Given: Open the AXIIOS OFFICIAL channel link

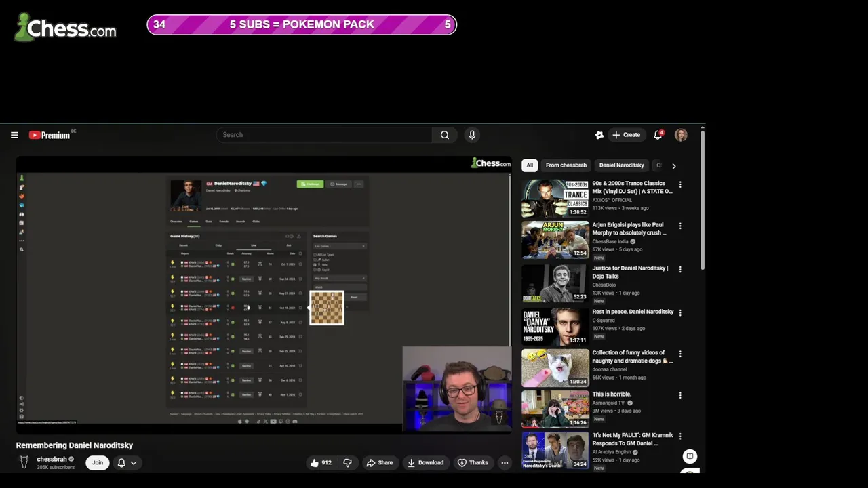Looking at the screenshot, I should [612, 200].
